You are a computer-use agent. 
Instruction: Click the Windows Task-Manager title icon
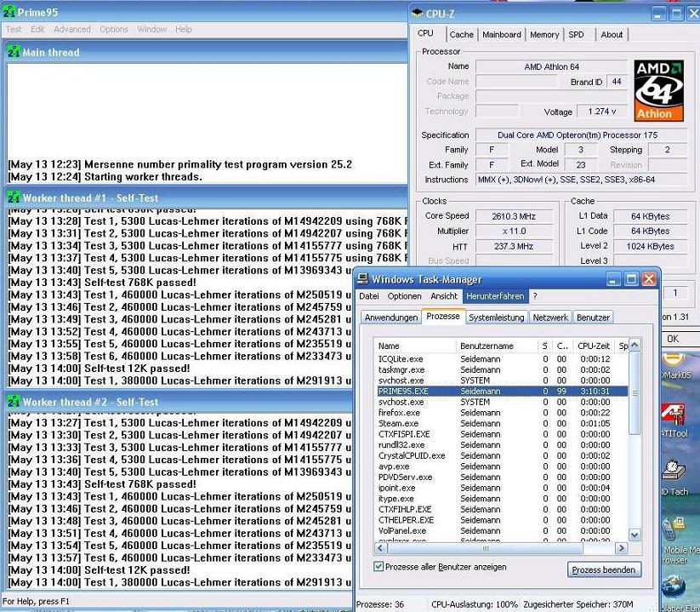pos(363,279)
